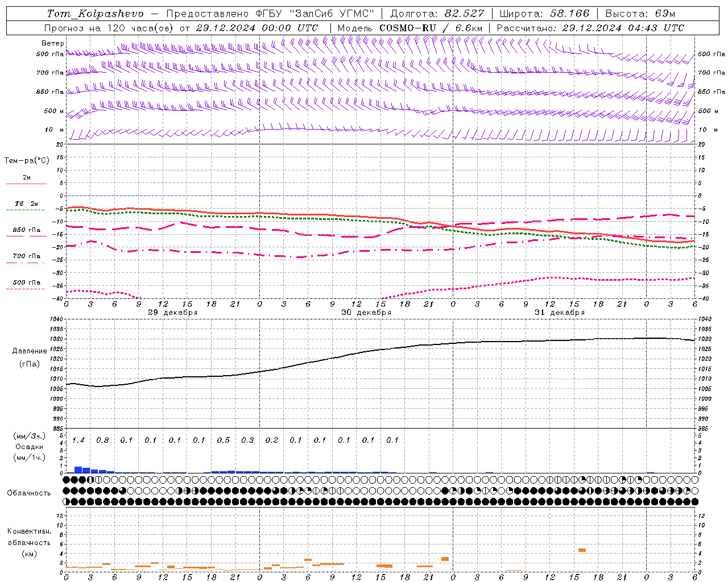728x582 pixels.
Task: Click the '(мм/3ч.)' units label
Action: [29, 436]
